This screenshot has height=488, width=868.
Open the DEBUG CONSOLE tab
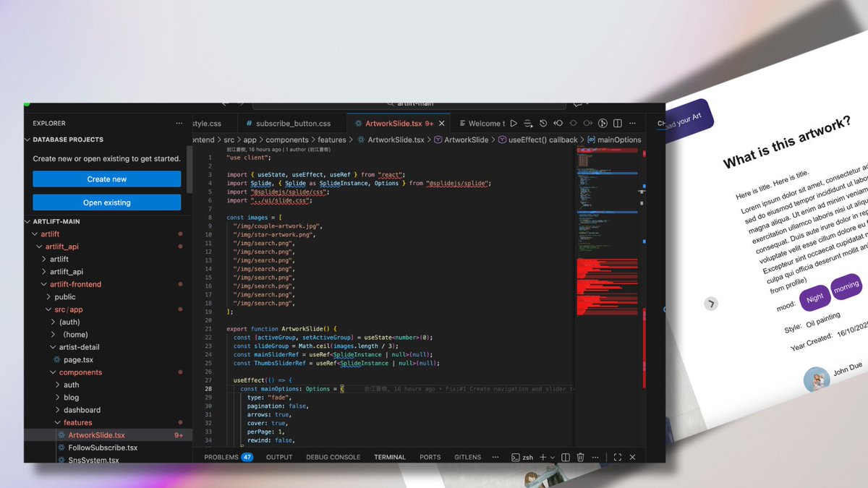tap(333, 457)
